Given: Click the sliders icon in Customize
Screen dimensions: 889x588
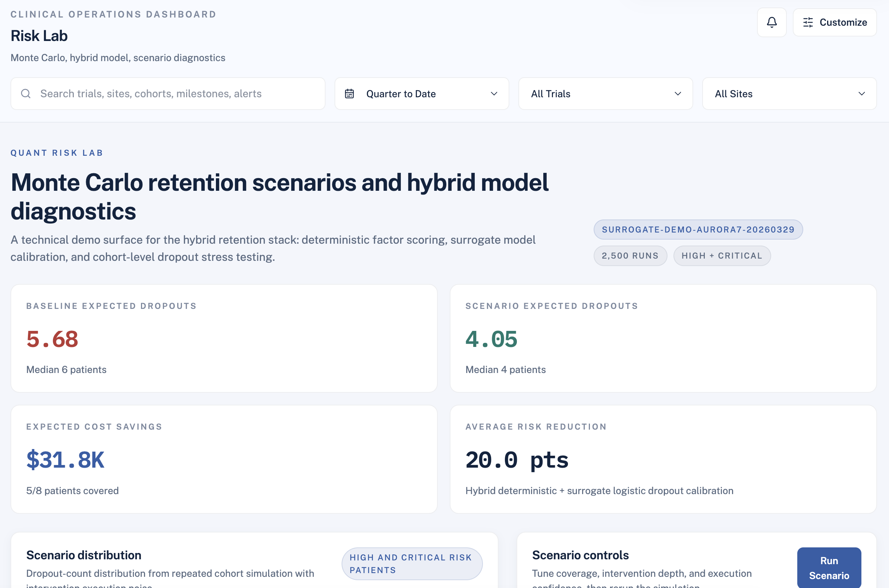Looking at the screenshot, I should 808,22.
